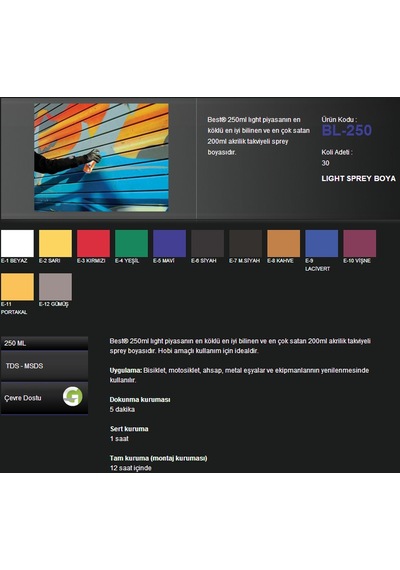Viewport: 400px width, 570px height.
Task: Click the LIGHT SPREY BOYA title
Action: click(x=359, y=178)
